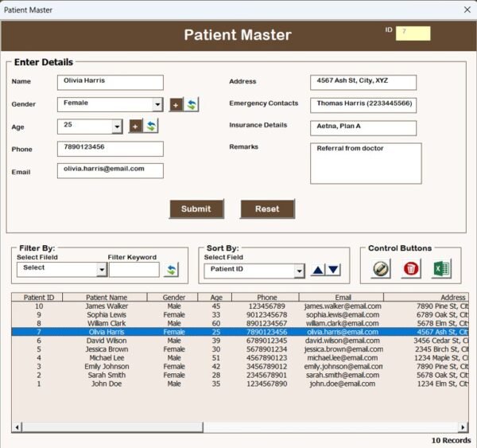Click the Remarks text area
Viewport: 477px width, 448px height.
(x=366, y=163)
